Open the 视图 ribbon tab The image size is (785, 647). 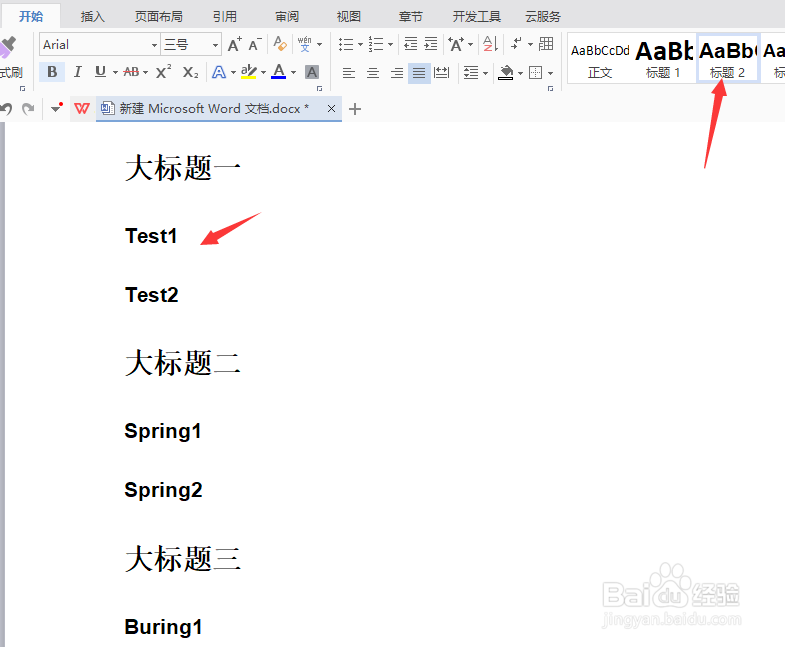pos(349,17)
